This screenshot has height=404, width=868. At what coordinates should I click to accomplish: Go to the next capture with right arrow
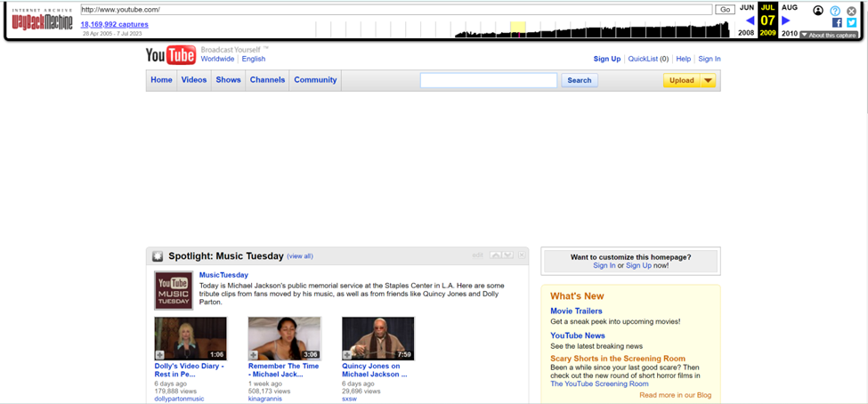click(x=785, y=20)
